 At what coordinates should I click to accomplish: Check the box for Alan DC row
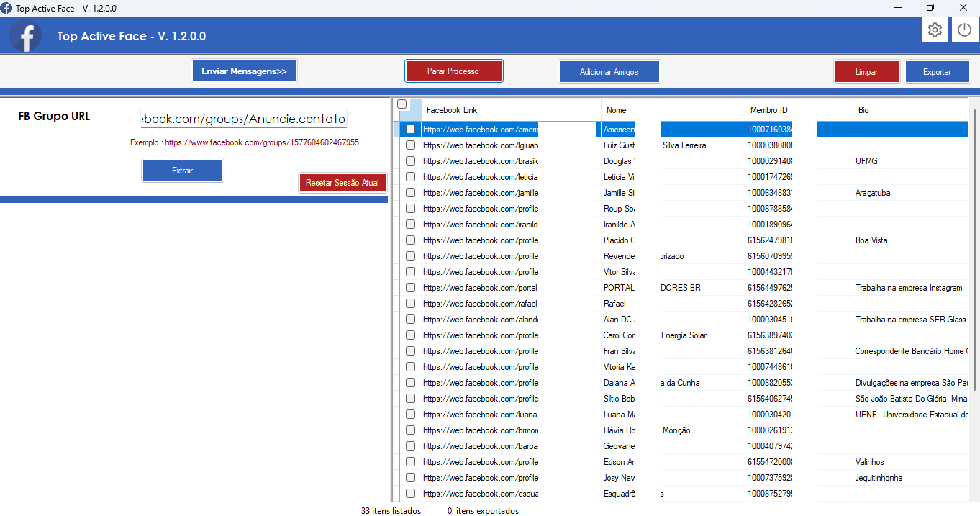point(410,320)
